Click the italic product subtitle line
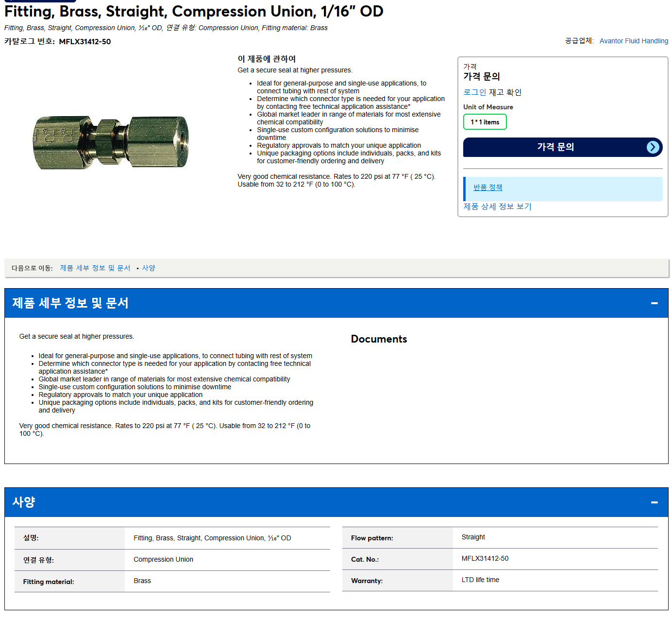672x620 pixels. coord(166,28)
